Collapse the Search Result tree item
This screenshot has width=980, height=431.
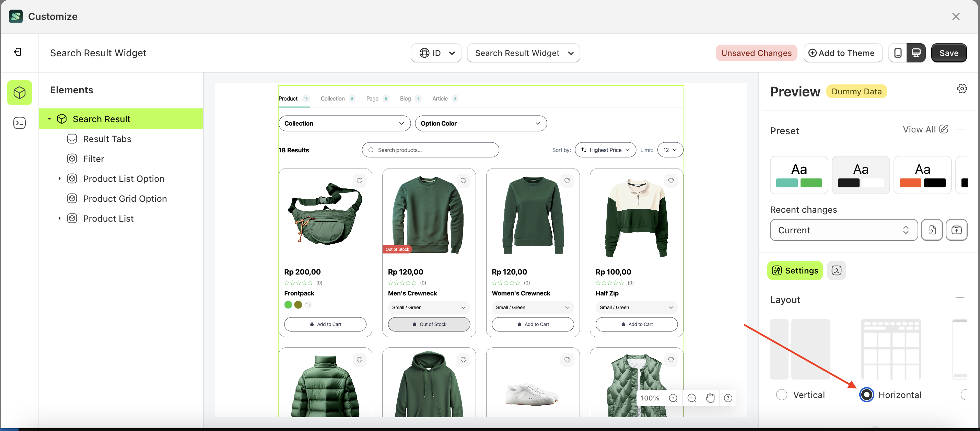tap(49, 119)
